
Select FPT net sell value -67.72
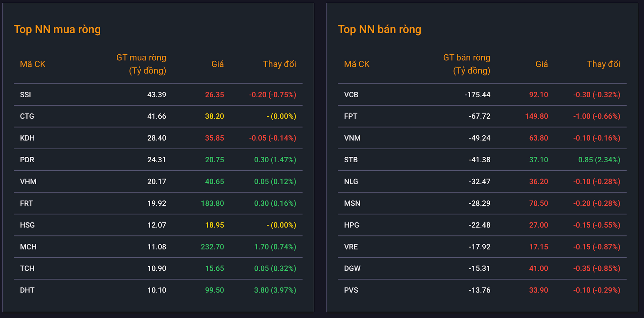[479, 116]
